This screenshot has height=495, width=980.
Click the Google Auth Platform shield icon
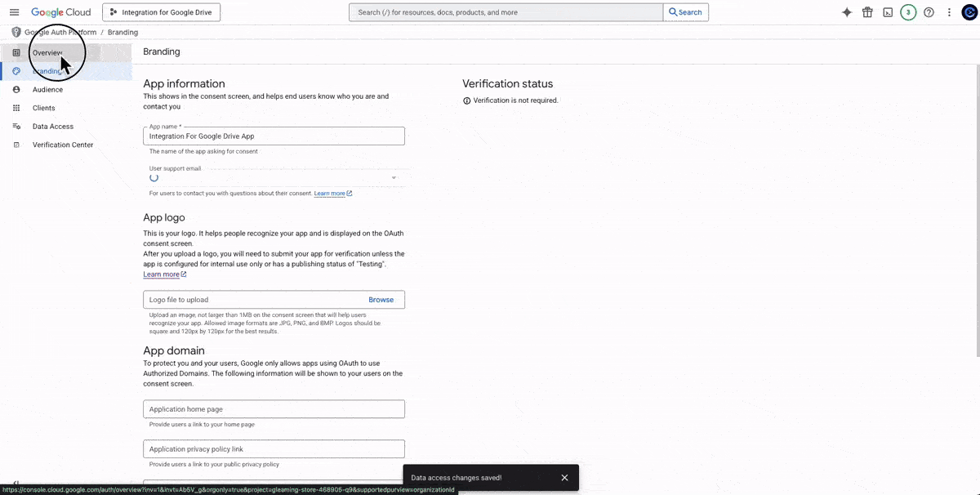16,33
